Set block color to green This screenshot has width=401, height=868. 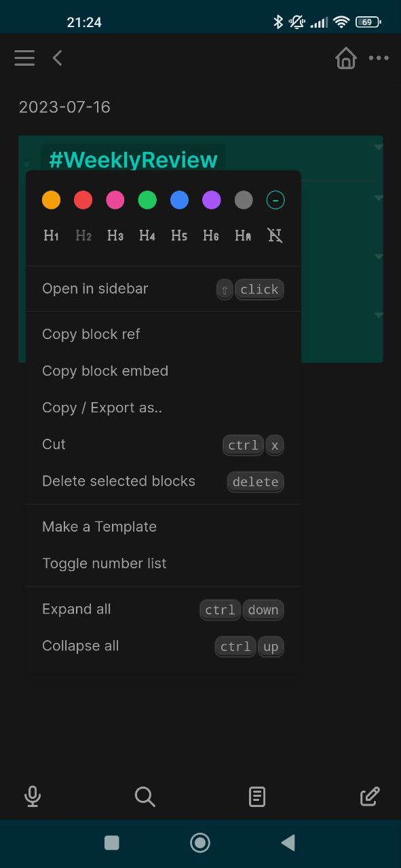[x=147, y=199]
